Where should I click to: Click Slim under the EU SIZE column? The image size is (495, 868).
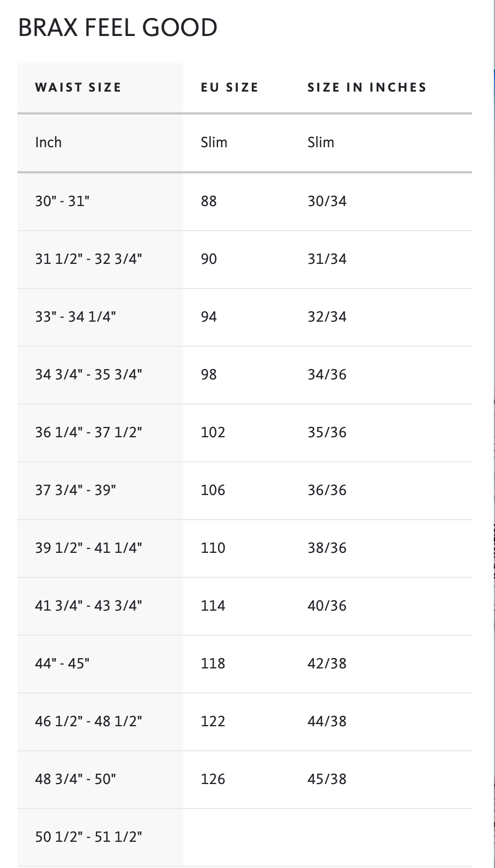coord(214,142)
